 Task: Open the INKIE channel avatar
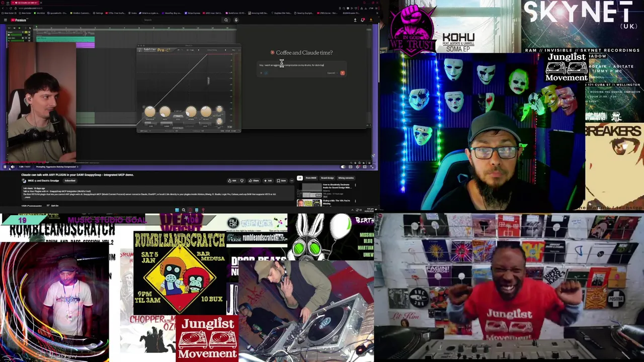24,181
